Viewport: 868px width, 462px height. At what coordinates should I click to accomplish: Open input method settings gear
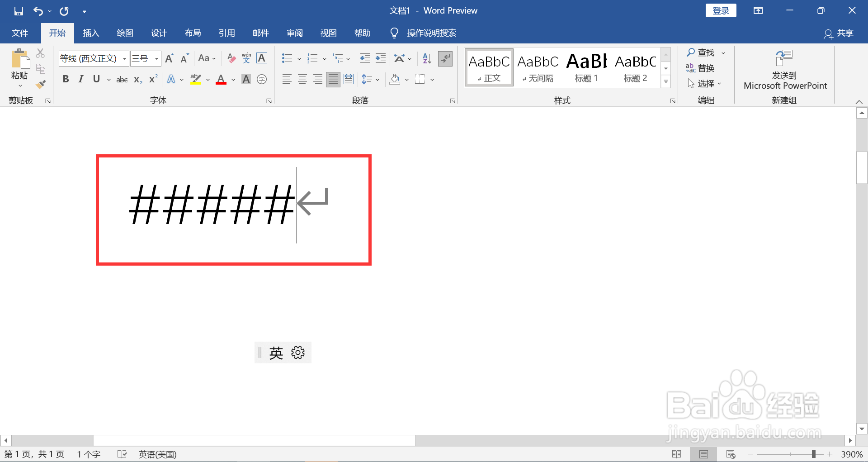pyautogui.click(x=298, y=352)
